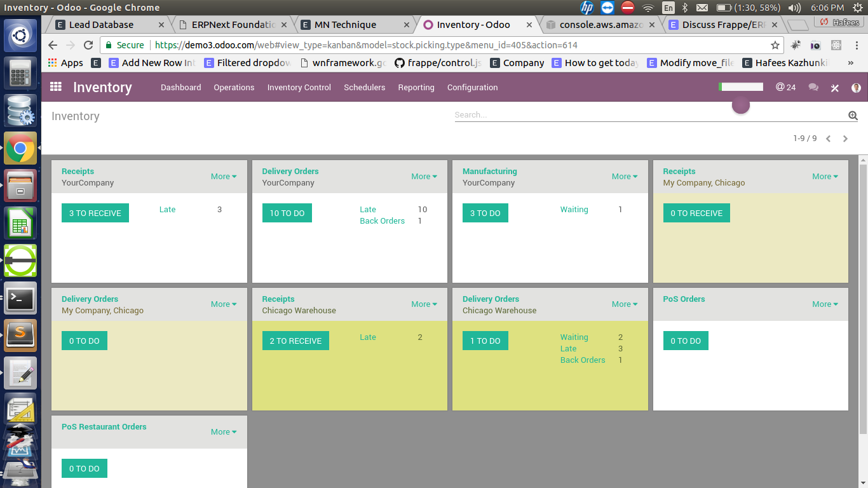Open the calculator from the launcher

coord(20,73)
